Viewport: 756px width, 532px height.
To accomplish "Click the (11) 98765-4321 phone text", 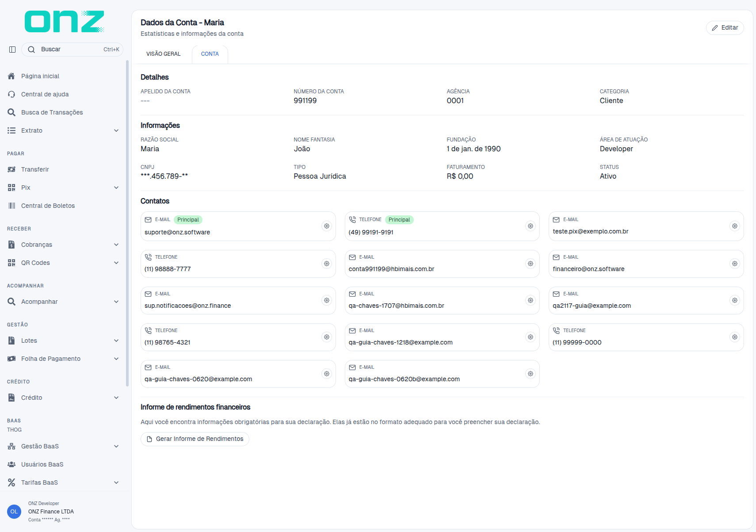I will [168, 342].
